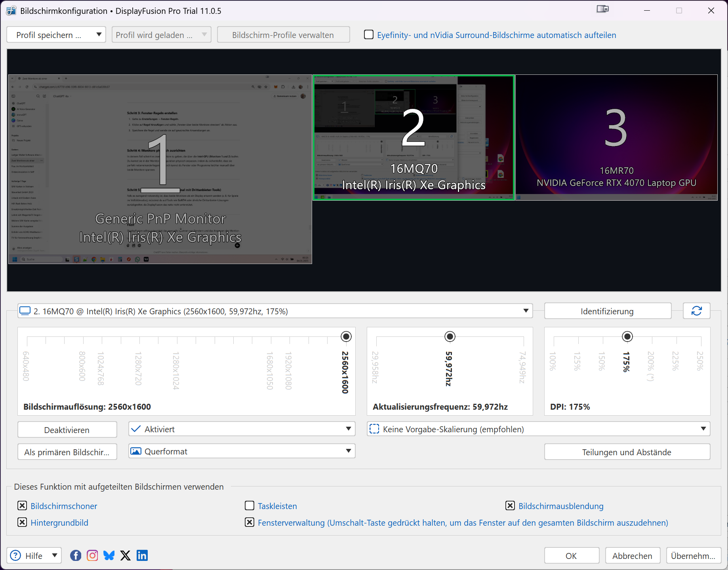Click the 74,949hz refresh rate label
The width and height of the screenshot is (728, 570).
tap(523, 367)
